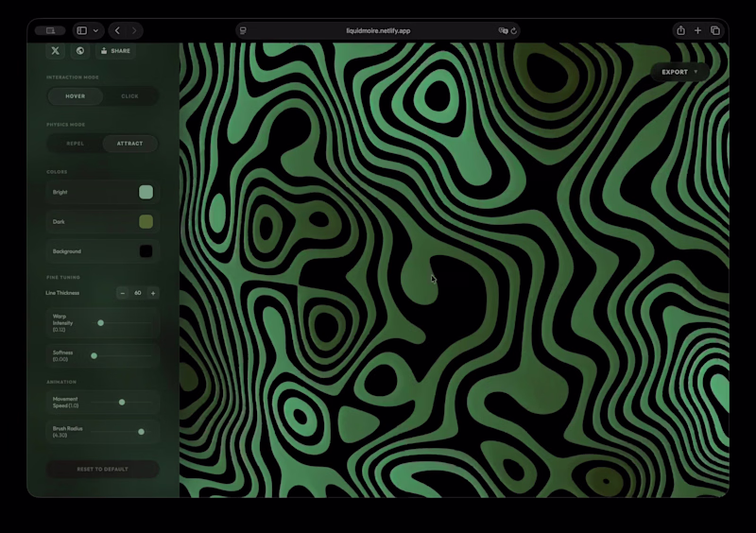756x533 pixels.
Task: Decrease Line Thickness with minus button
Action: point(123,293)
